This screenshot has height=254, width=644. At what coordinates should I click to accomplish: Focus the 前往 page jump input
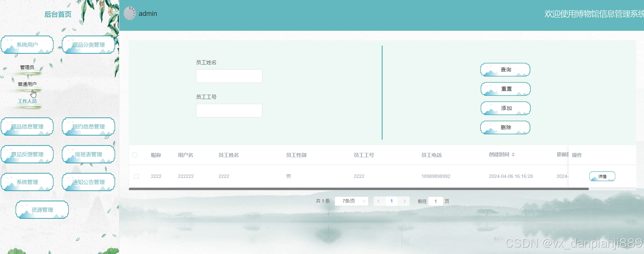coord(435,201)
